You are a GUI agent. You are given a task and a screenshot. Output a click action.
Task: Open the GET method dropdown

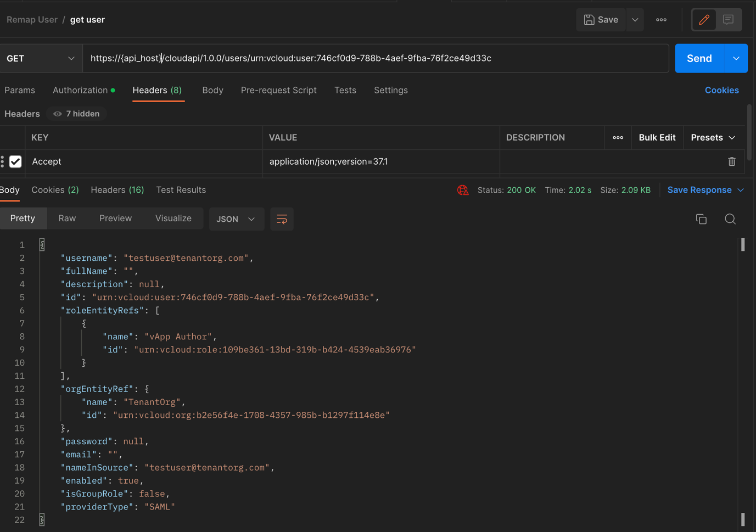41,58
